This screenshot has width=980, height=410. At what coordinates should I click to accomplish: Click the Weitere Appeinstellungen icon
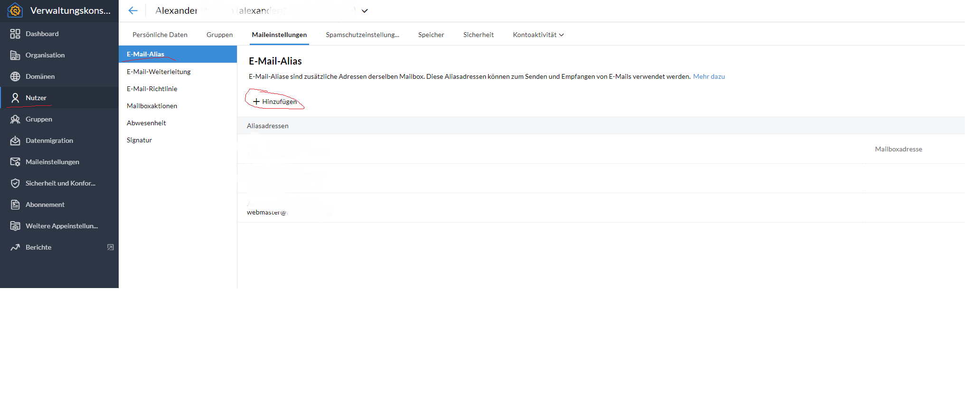(15, 226)
